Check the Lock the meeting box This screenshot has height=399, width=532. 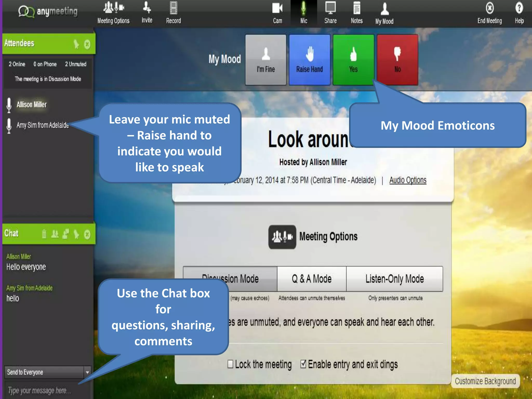pos(230,364)
